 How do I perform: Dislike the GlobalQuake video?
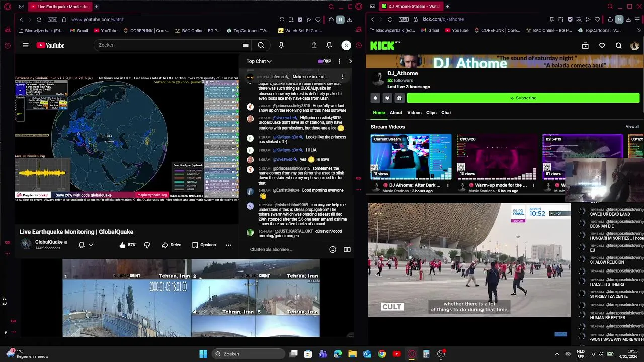tap(147, 245)
